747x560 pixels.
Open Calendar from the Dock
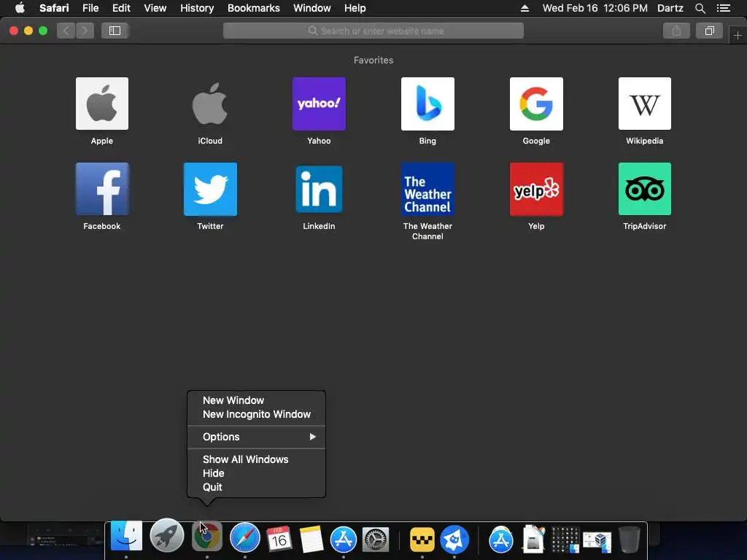(279, 539)
